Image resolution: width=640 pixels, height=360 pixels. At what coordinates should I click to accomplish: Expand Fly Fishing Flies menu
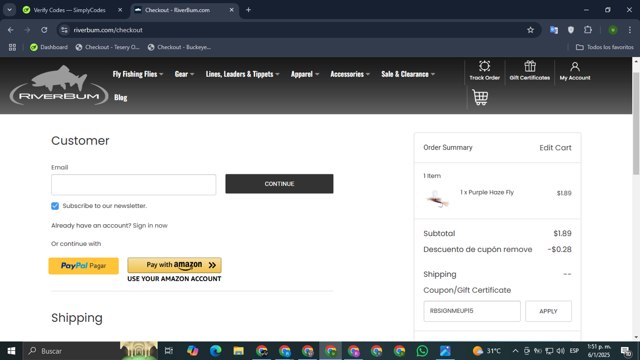(x=138, y=74)
